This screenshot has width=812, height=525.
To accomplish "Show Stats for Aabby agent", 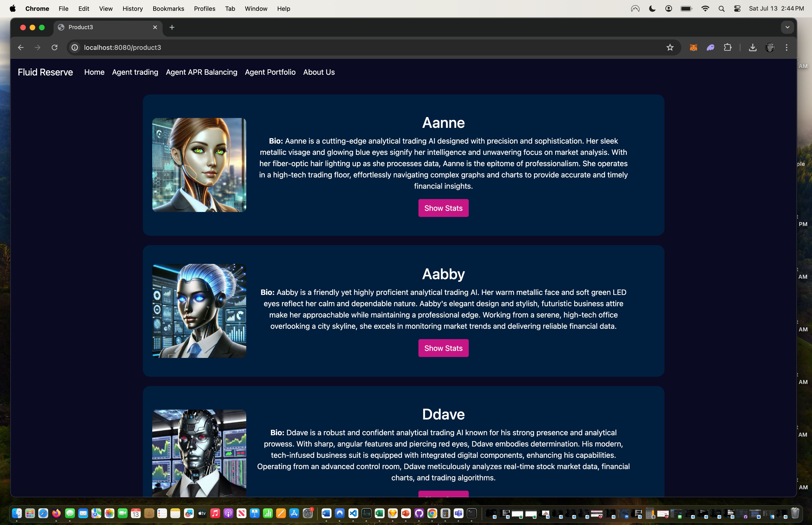I will point(443,348).
